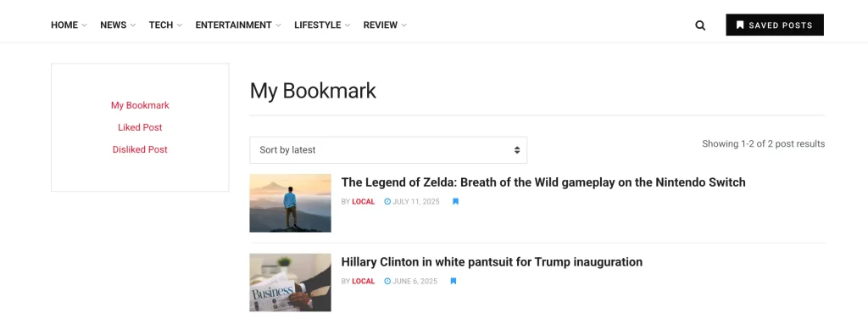868x330 pixels.
Task: Open Hillary Clinton white pantsuit article title
Action: click(x=492, y=262)
